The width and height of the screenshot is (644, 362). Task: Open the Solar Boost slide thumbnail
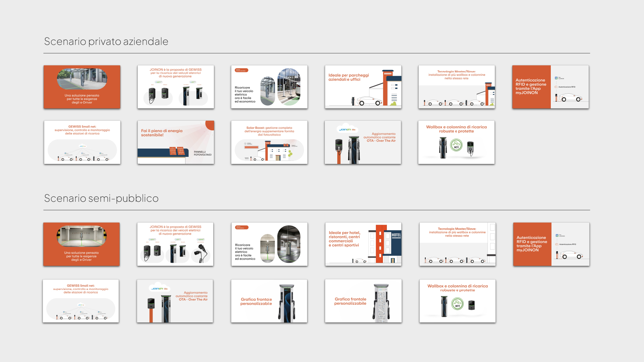click(269, 142)
